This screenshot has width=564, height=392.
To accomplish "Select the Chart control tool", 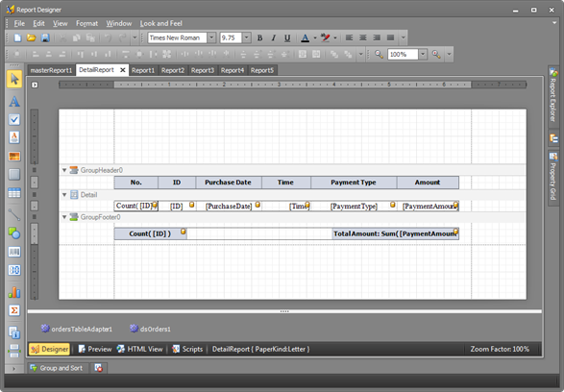I will (x=14, y=292).
